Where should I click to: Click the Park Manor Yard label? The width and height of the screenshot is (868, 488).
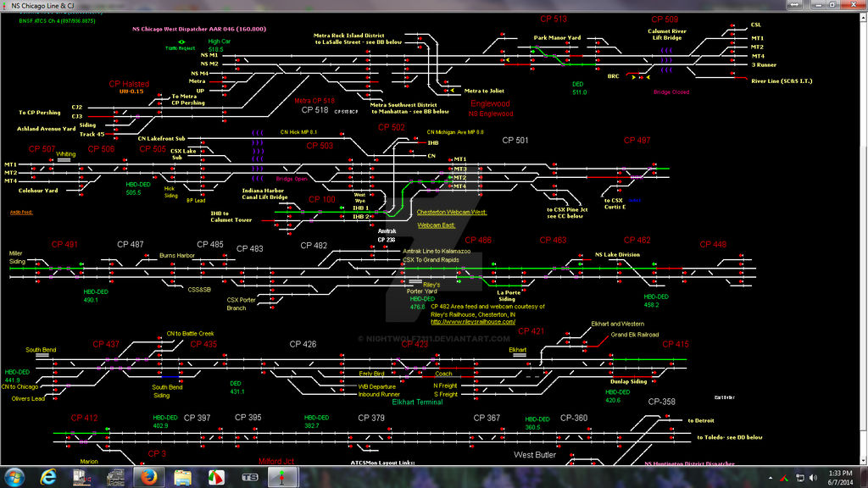[557, 37]
